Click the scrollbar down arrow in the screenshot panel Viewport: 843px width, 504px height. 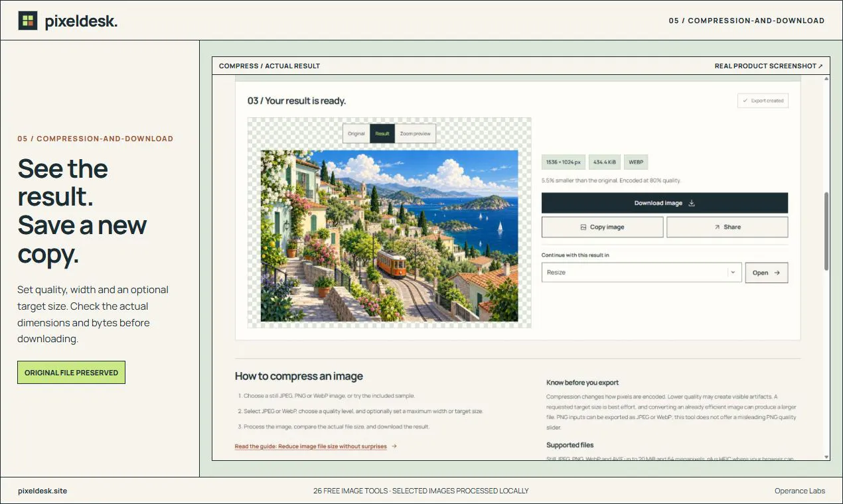[826, 456]
